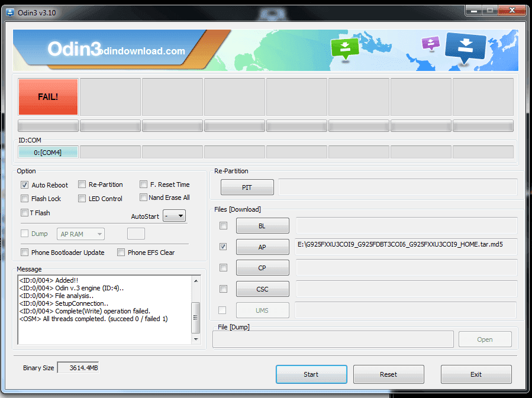Check the CSC file checkbox
Screen dimensions: 532x398
(x=223, y=289)
